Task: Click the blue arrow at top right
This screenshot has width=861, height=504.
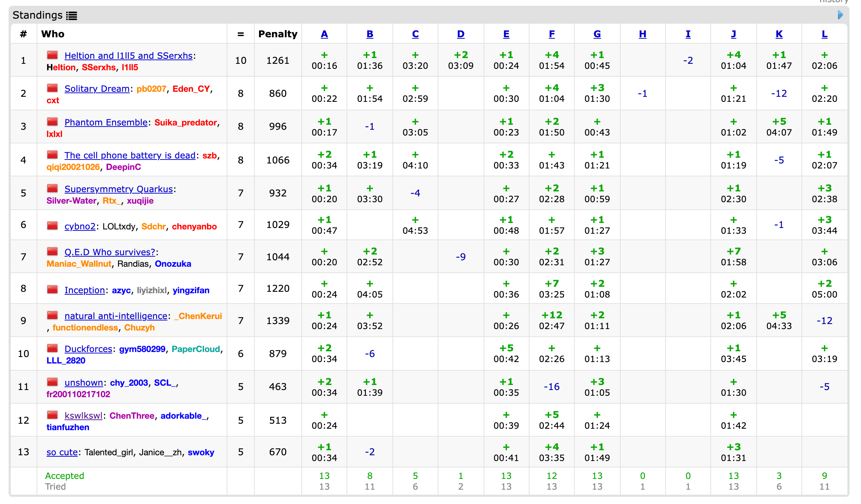Action: (x=840, y=15)
